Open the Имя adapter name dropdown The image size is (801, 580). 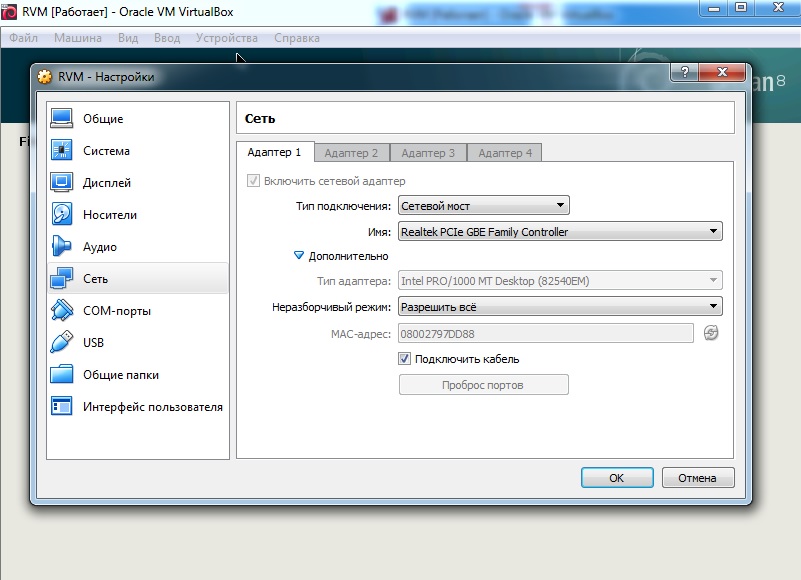pyautogui.click(x=559, y=232)
